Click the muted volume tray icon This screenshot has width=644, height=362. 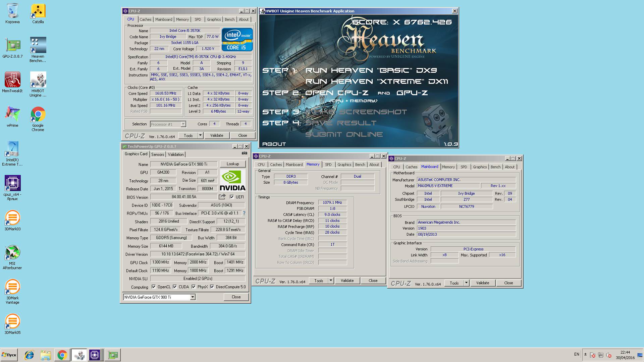tap(609, 355)
